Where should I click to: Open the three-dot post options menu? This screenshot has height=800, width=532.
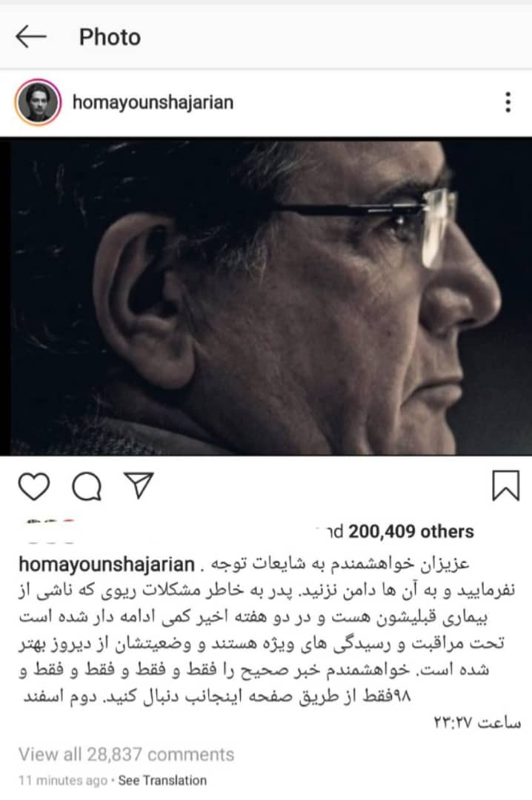[508, 102]
